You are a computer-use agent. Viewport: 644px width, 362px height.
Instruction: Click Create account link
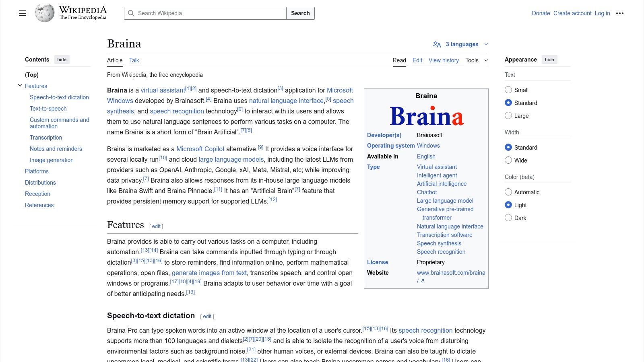pyautogui.click(x=572, y=13)
